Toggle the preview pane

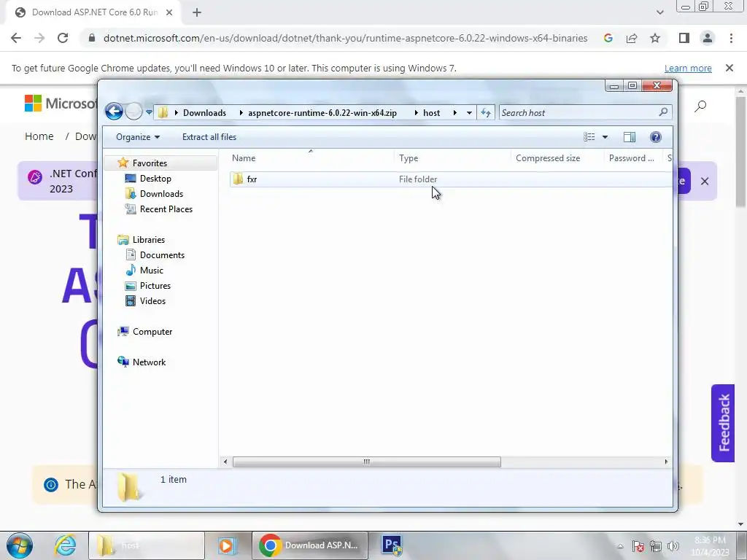coord(630,137)
